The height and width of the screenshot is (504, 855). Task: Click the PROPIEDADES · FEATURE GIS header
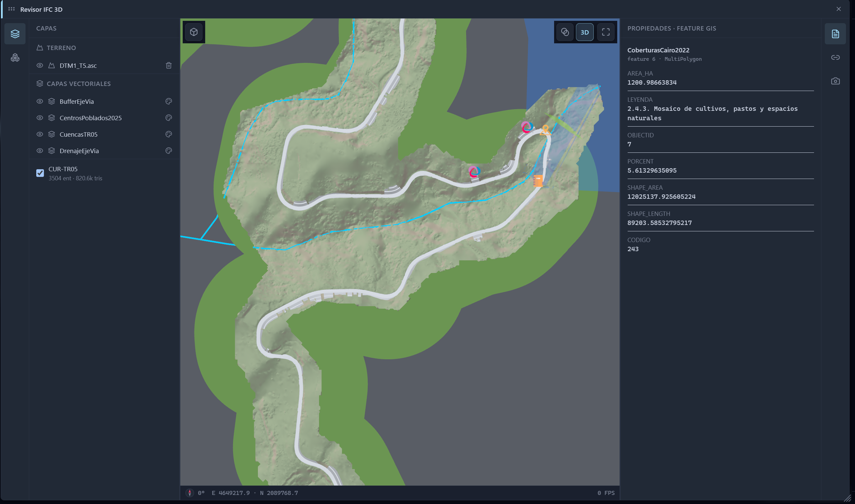point(672,29)
